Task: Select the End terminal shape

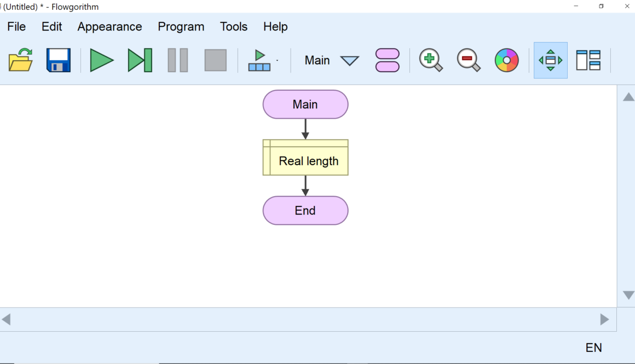Action: coord(305,211)
